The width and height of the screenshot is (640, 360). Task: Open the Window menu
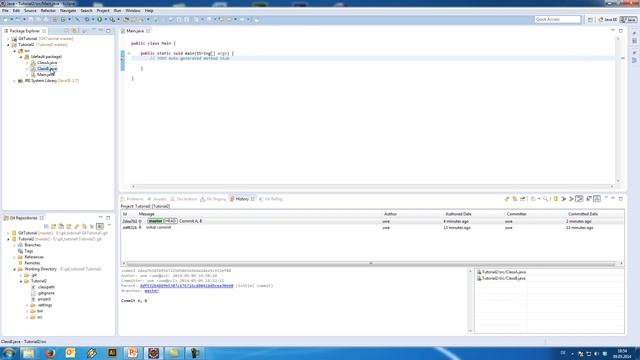[x=133, y=11]
